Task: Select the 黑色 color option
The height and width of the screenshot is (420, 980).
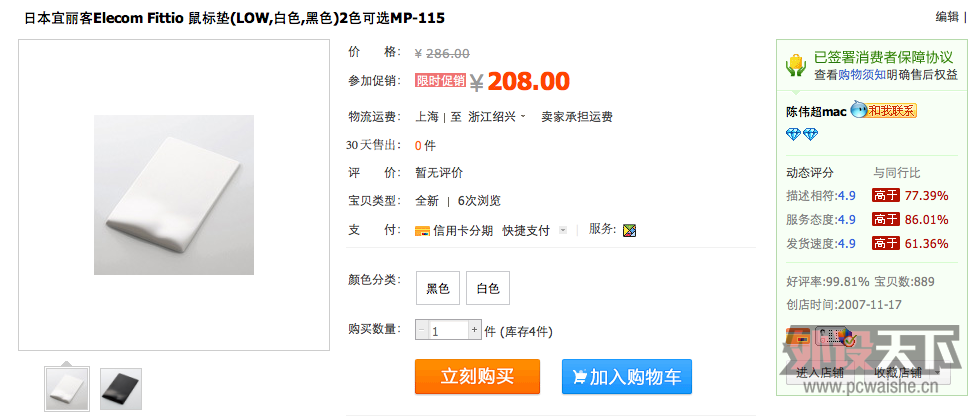Action: coord(438,288)
